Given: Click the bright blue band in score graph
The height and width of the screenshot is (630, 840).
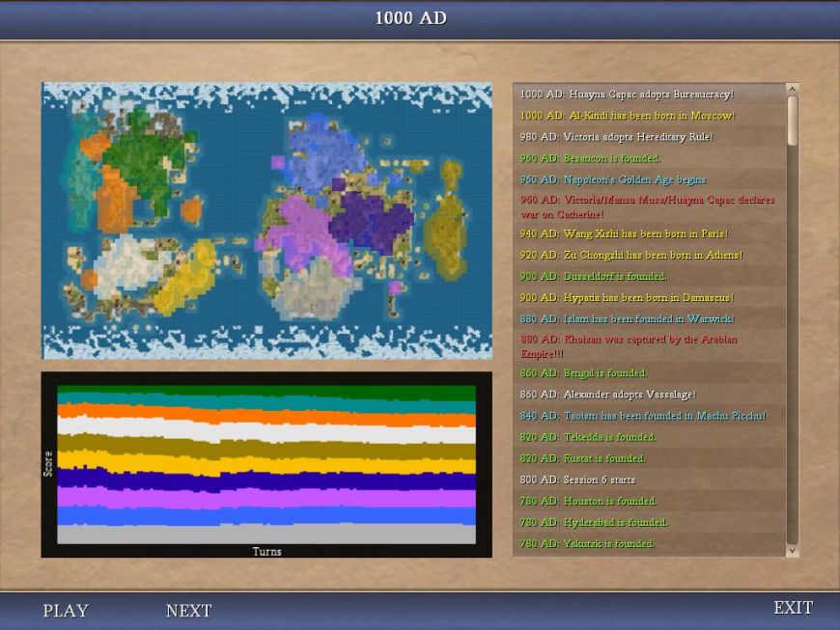Looking at the screenshot, I should [x=266, y=516].
